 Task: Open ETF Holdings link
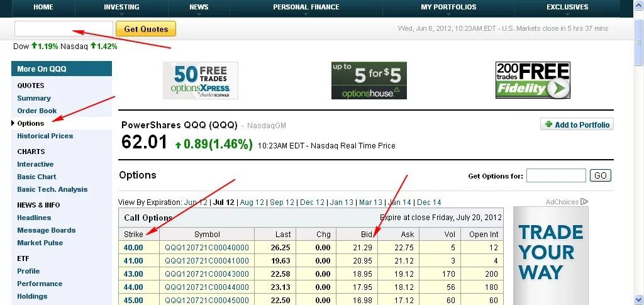32,296
